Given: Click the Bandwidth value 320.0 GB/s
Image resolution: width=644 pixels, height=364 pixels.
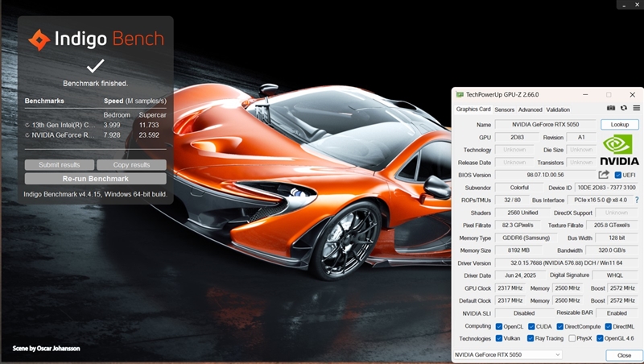Looking at the screenshot, I should 612,250.
